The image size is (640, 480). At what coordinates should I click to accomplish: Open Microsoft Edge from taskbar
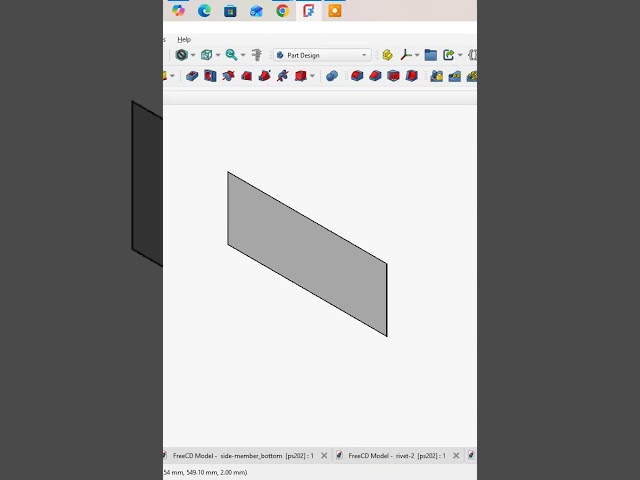pyautogui.click(x=204, y=11)
